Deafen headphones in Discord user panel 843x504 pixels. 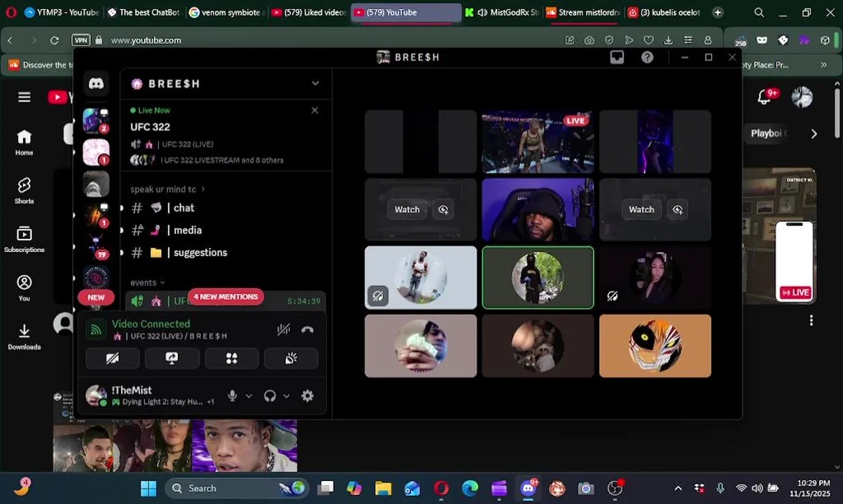[270, 396]
